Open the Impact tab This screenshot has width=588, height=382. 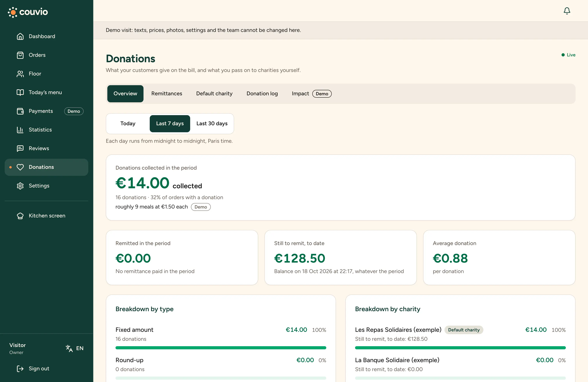(311, 94)
